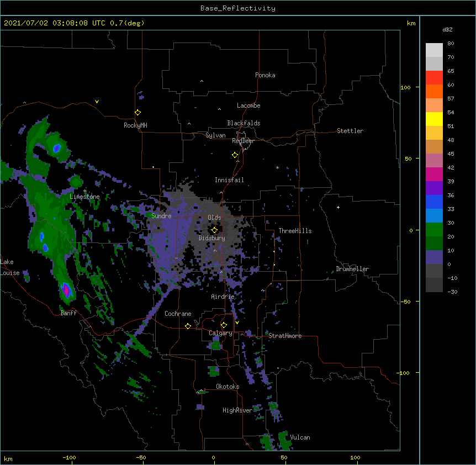Screen dimensions: 476x465
Task: Click the yellow diamond marker just above Calgary
Action: (x=224, y=325)
